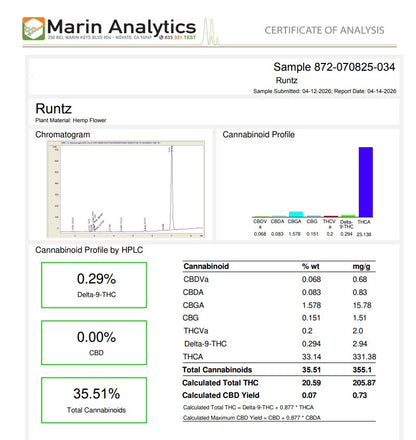Click the 35.51% Total Cannabinoids box
The width and height of the screenshot is (416, 440).
(x=94, y=400)
